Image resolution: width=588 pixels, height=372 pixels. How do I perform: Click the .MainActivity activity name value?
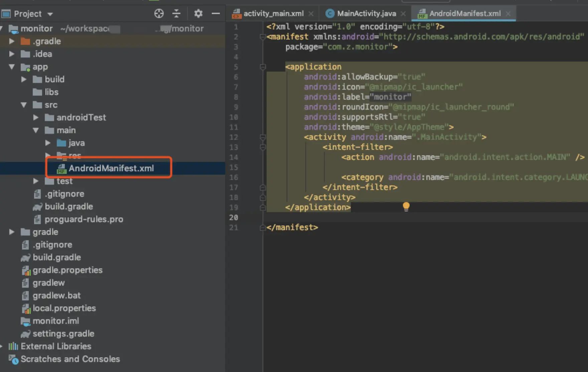446,137
